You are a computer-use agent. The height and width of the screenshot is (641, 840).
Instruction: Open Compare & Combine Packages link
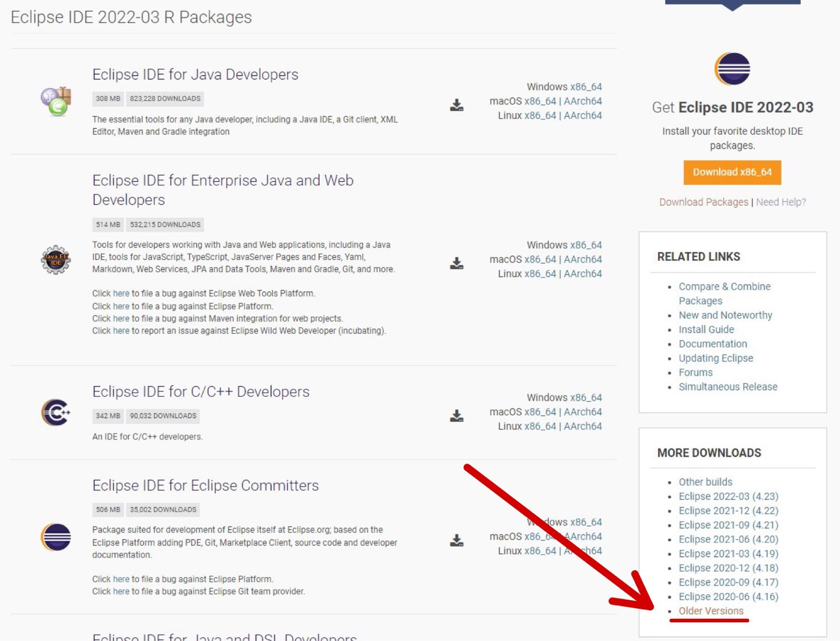(x=724, y=293)
